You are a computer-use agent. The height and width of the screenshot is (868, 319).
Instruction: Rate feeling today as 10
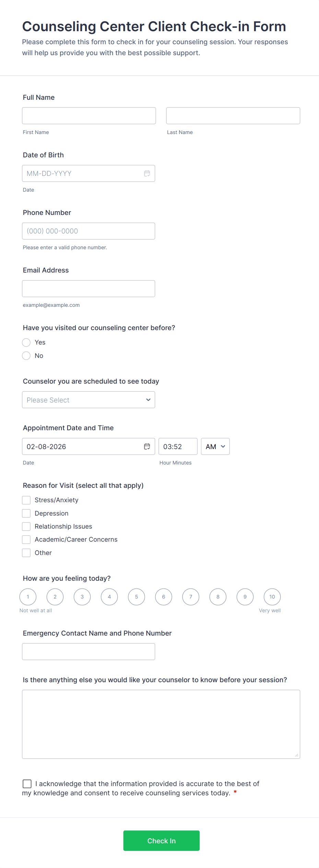(272, 597)
